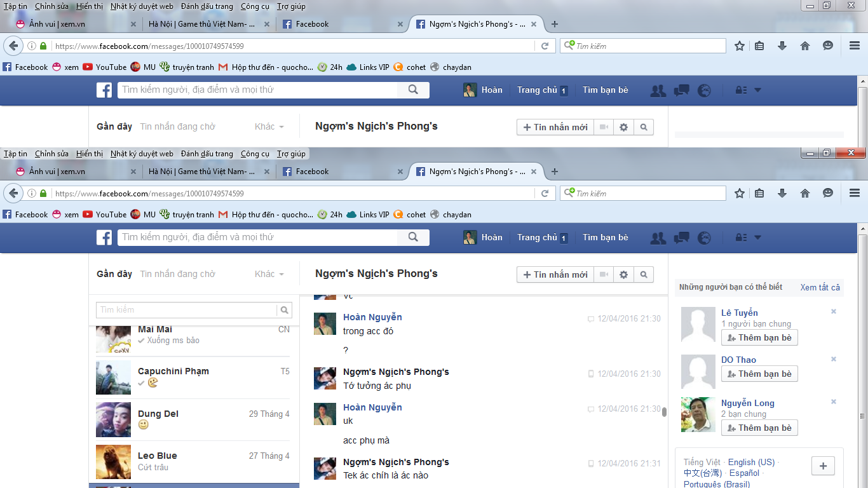Open search engine dropdown in lower search box
The width and height of the screenshot is (868, 488).
(x=569, y=193)
